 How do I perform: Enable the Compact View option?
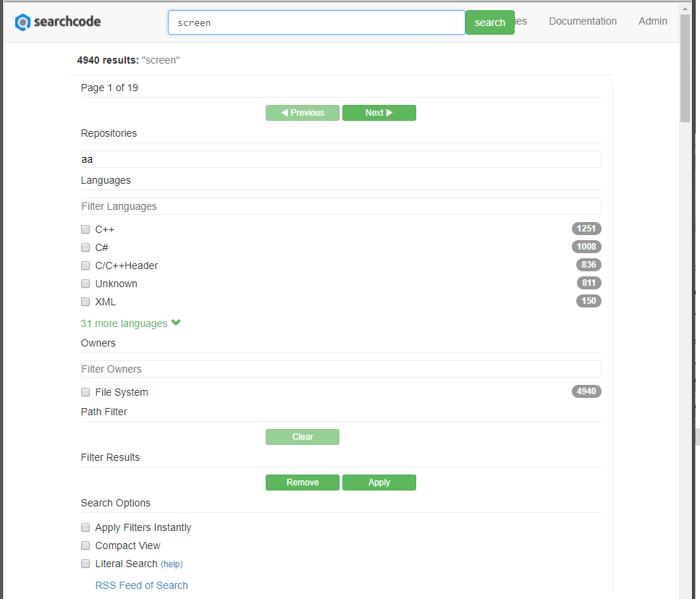pyautogui.click(x=85, y=545)
